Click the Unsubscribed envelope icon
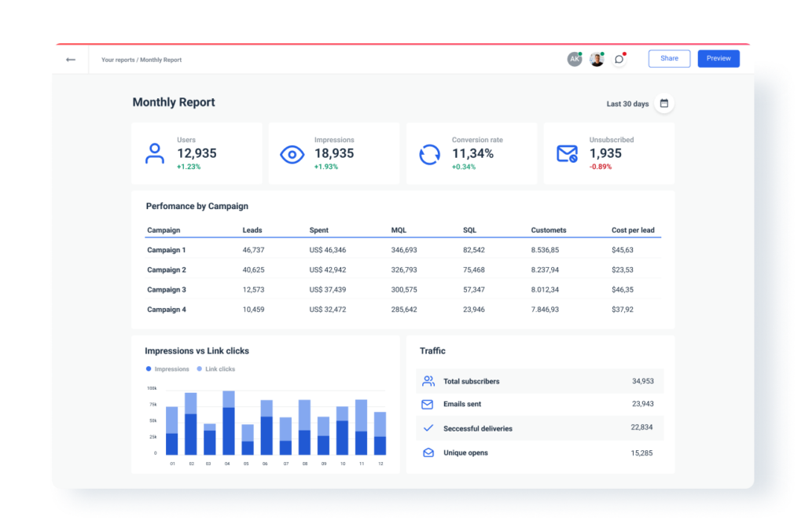Screen dimensions: 805x532 567,154
